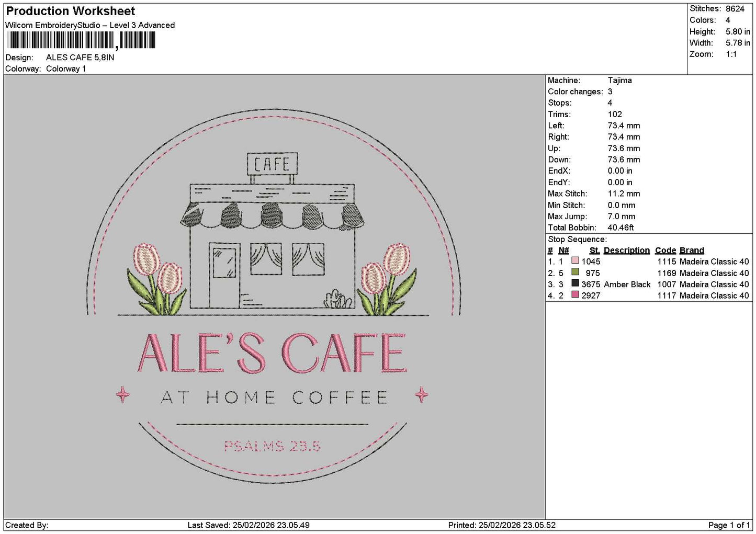This screenshot has height=534, width=756.
Task: Click the Width value '5.78 in'
Action: point(738,43)
